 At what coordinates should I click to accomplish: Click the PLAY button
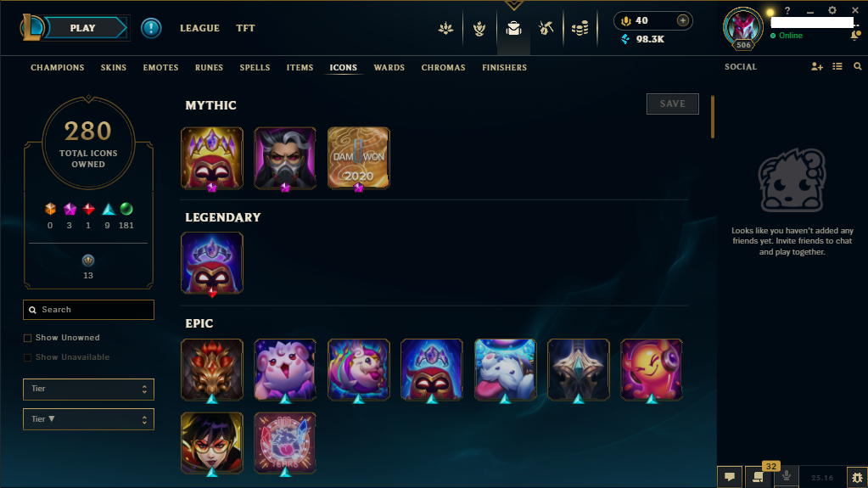pyautogui.click(x=84, y=28)
